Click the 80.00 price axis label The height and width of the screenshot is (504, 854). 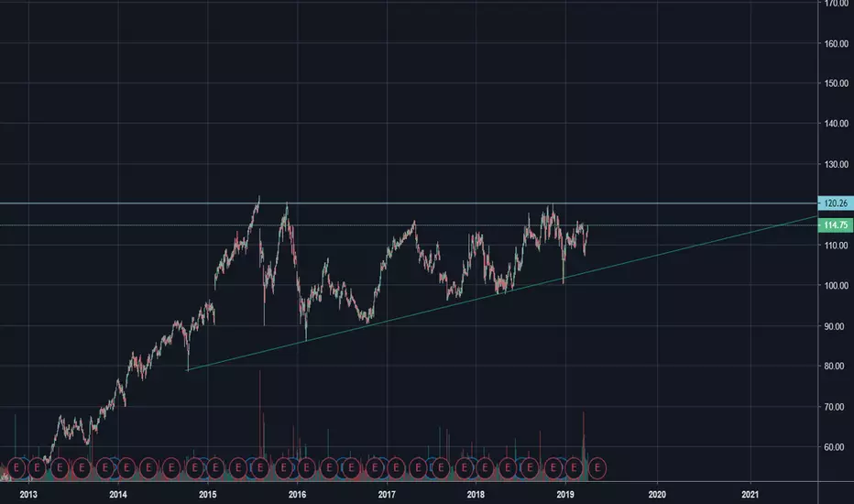(x=834, y=367)
